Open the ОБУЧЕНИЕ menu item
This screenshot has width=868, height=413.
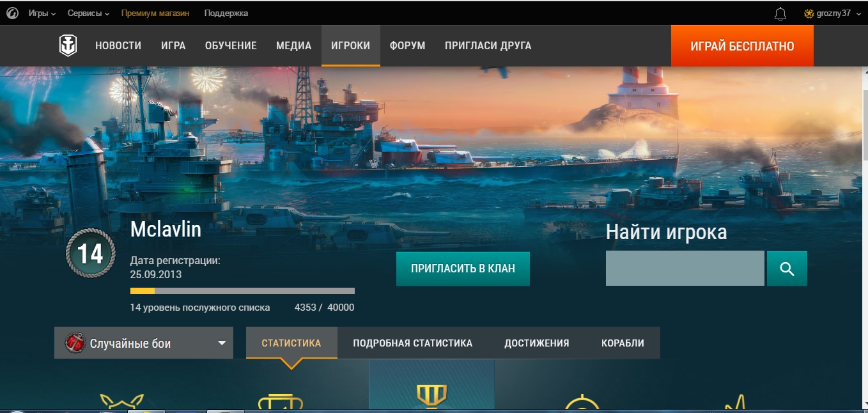(231, 46)
